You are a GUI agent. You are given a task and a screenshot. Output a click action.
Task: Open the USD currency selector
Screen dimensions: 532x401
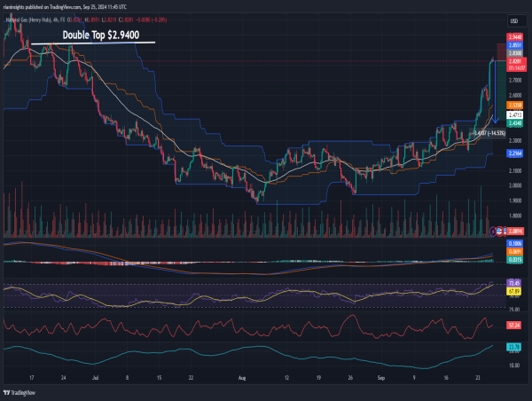(x=517, y=21)
